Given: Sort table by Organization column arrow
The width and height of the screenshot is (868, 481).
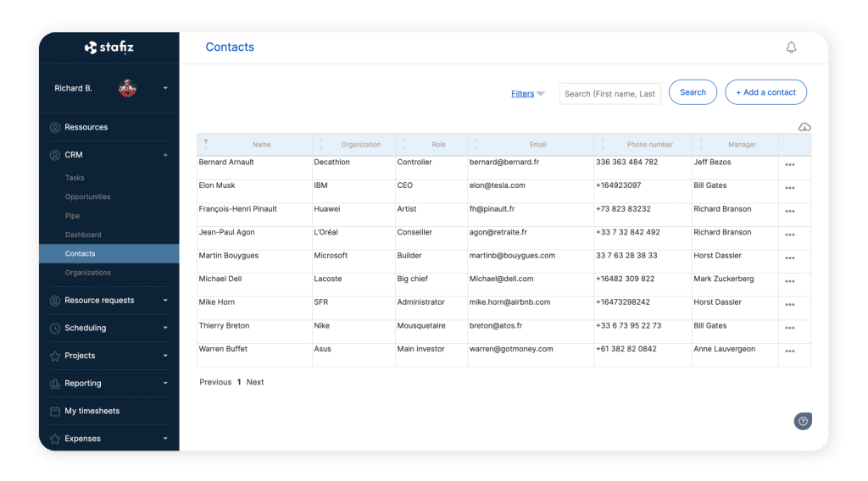Looking at the screenshot, I should pos(321,144).
